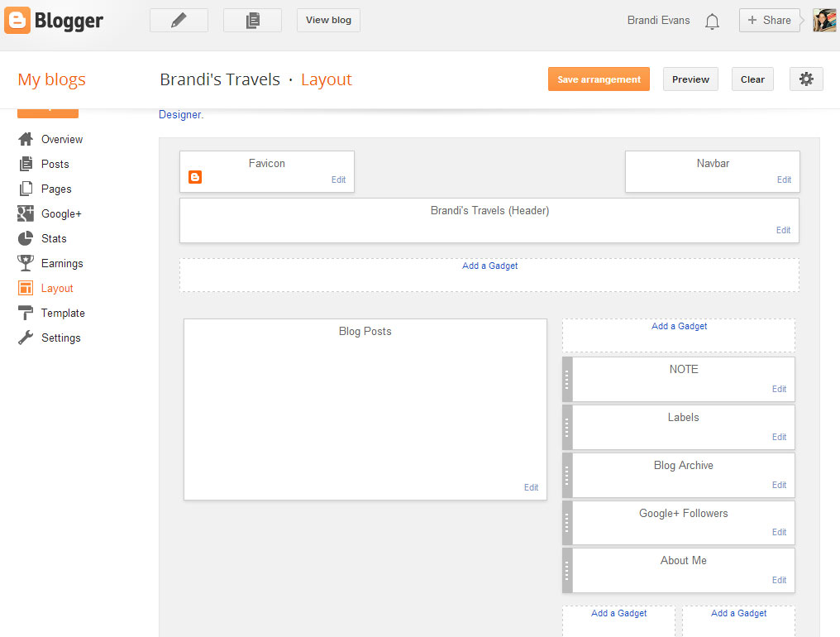
Task: Open the posts list icon button
Action: click(x=252, y=21)
